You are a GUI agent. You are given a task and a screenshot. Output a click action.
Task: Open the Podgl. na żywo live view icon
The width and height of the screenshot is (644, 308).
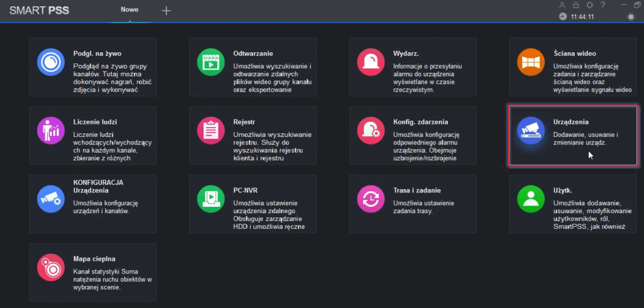[50, 62]
